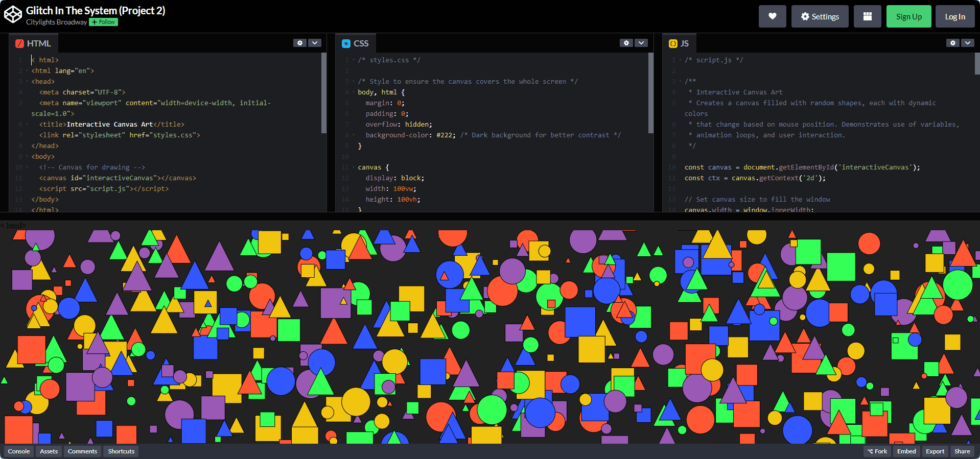This screenshot has height=459, width=980.
Task: Open CSS editor settings gear
Action: [x=626, y=43]
